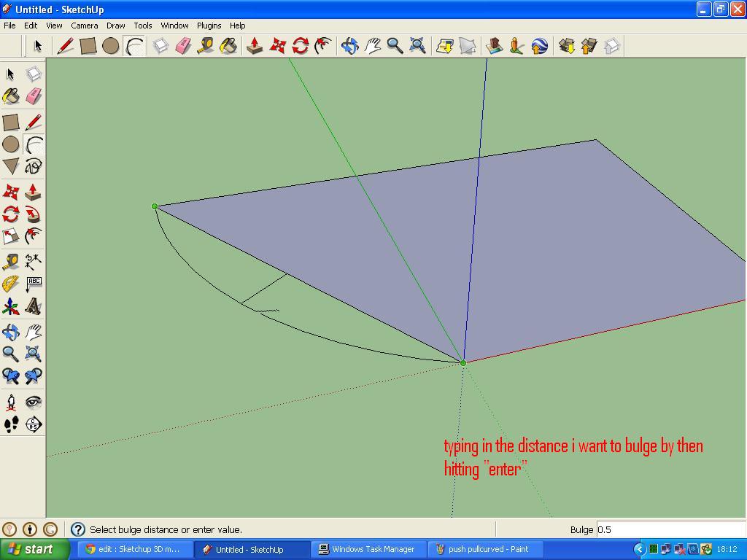Pick the Rectangle tool in top toolbar
Image resolution: width=747 pixels, height=560 pixels.
point(88,46)
